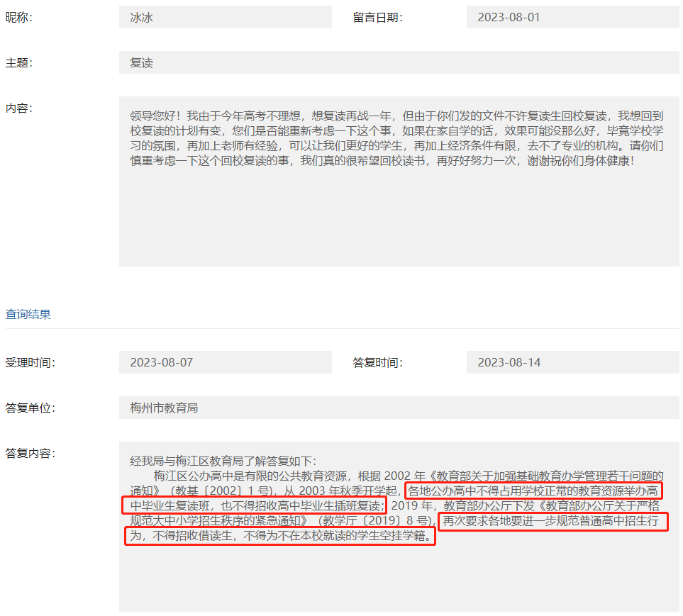Screen dimensions: 683x616
Task: Click the reply time field 2023-08-14
Action: click(573, 362)
